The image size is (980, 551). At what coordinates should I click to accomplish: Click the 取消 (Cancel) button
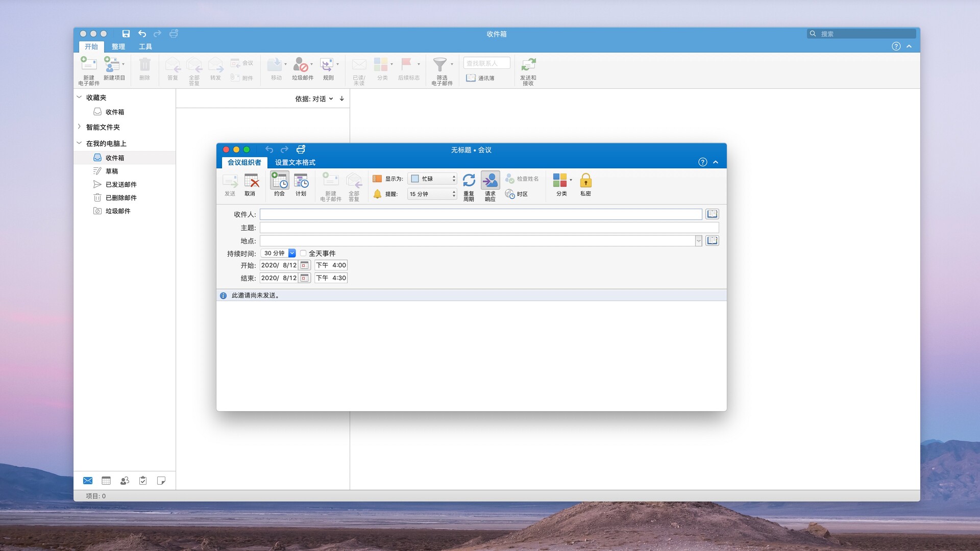point(251,185)
